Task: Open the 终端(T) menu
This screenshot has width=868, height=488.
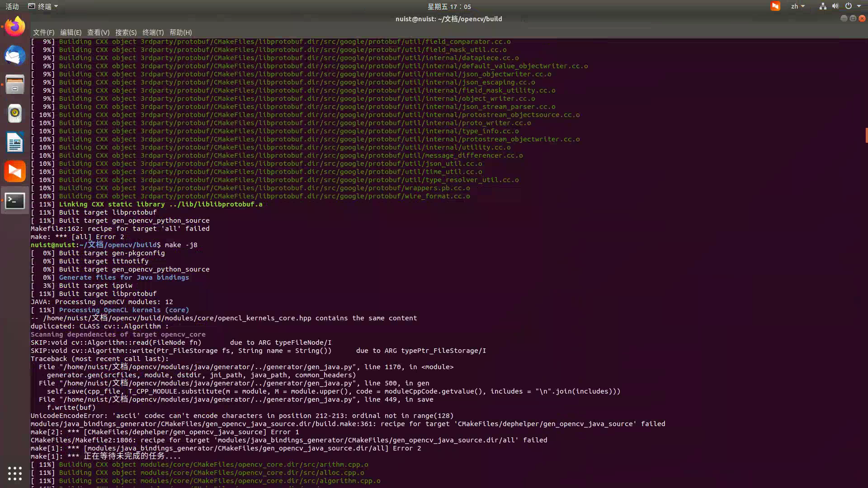Action: click(153, 33)
